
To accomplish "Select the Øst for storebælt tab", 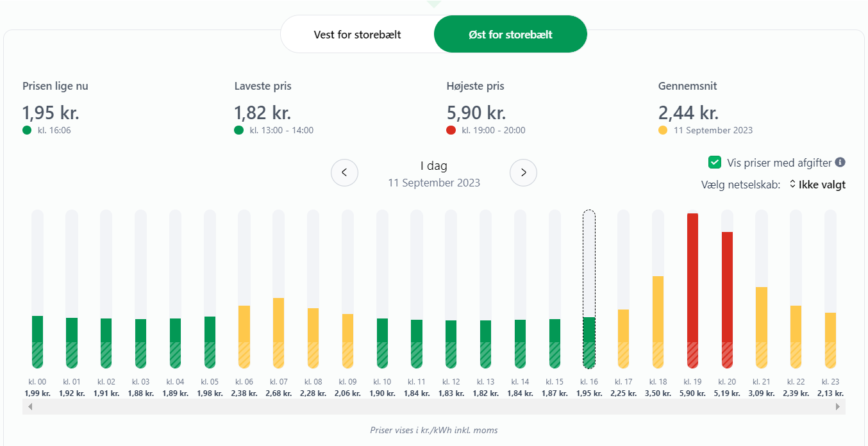I will pyautogui.click(x=510, y=34).
